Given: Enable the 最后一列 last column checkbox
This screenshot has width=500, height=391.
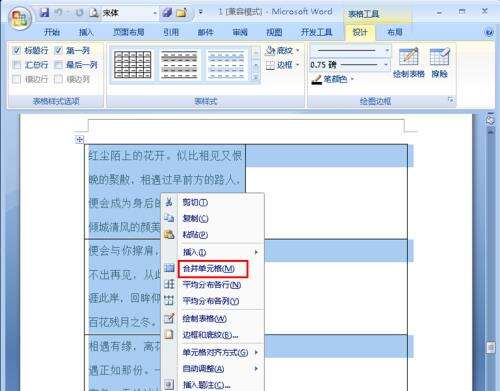Looking at the screenshot, I should (58, 65).
